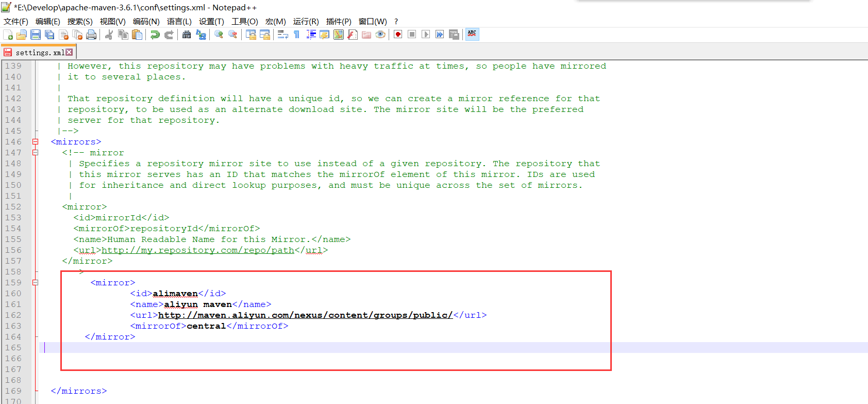Collapse the fold marker at line 147

click(35, 153)
